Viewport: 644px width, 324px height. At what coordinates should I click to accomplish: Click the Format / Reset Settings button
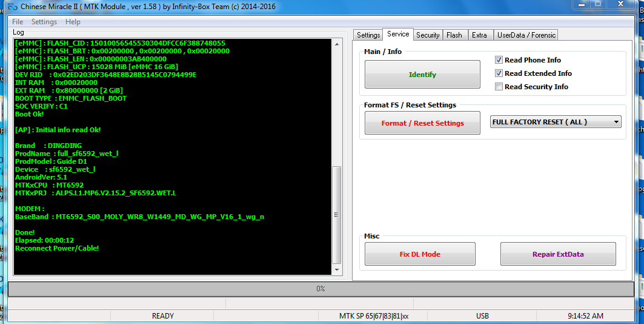(x=422, y=123)
